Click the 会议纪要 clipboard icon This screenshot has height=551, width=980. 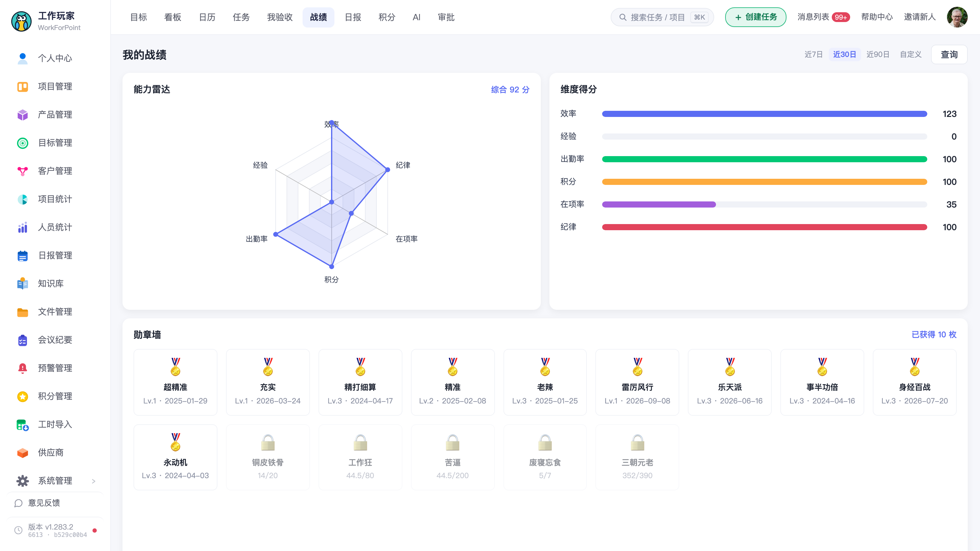22,340
